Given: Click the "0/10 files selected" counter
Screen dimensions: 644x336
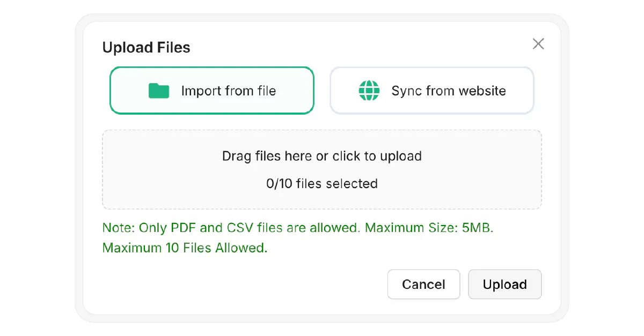Looking at the screenshot, I should coord(321,184).
